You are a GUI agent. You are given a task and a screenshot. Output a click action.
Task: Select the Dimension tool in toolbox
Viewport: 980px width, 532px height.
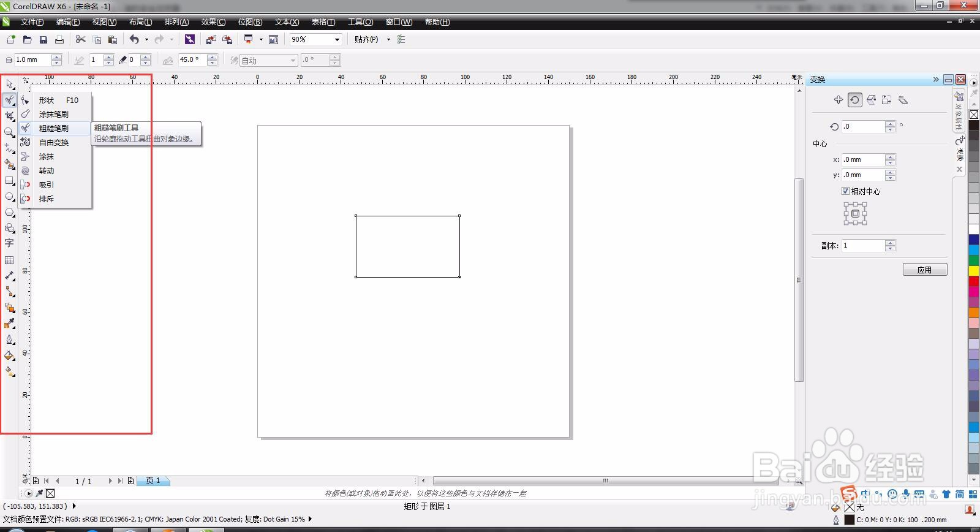point(9,276)
